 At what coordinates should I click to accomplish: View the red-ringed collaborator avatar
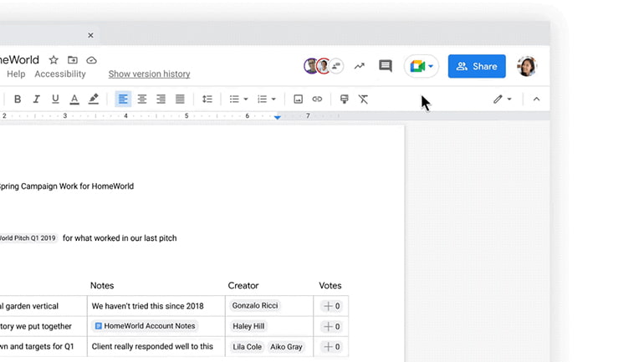point(324,66)
